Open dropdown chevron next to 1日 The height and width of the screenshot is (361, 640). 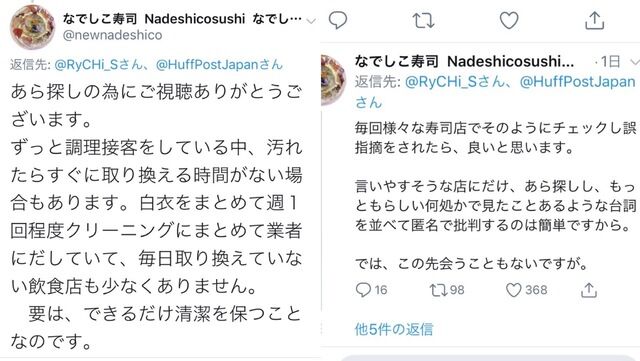click(635, 62)
